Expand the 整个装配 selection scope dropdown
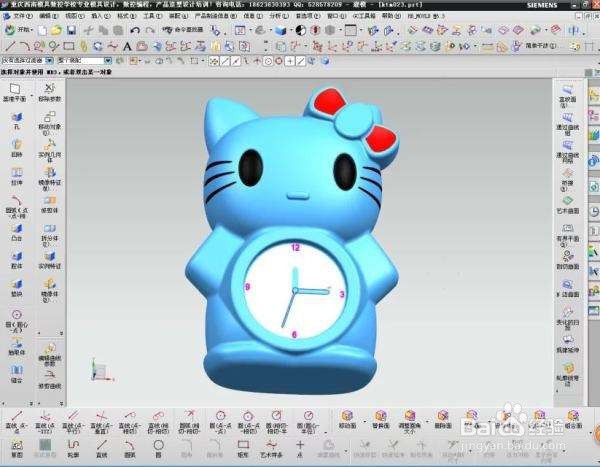 click(108, 60)
